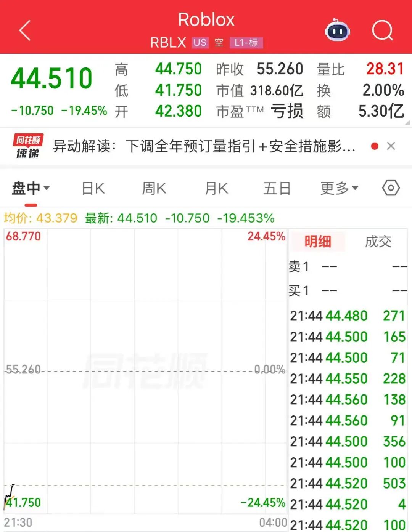Select trade row 44.480 with 271 volume
Screen dimensions: 412x532
(x=348, y=316)
